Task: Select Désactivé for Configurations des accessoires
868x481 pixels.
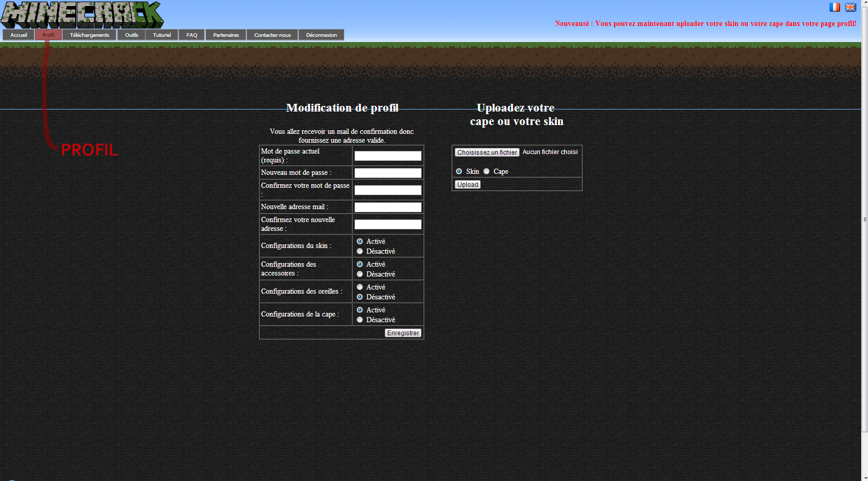Action: [360, 274]
